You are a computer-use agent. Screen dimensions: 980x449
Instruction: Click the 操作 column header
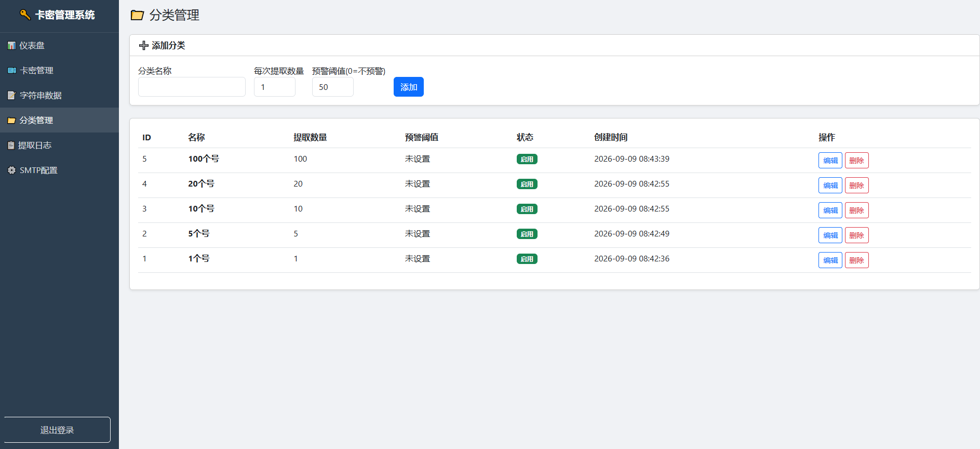(x=827, y=137)
